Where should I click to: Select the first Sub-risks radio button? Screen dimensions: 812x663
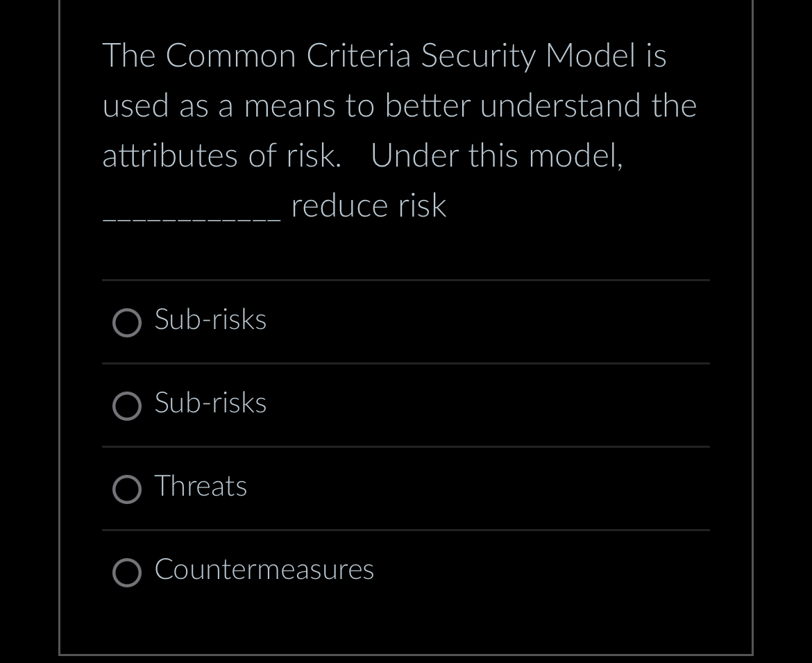pos(127,323)
